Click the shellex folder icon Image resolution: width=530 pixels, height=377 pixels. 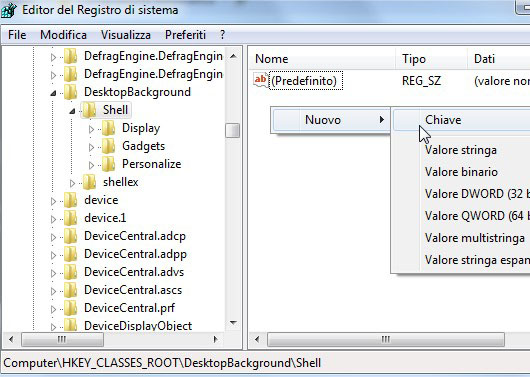(90, 182)
